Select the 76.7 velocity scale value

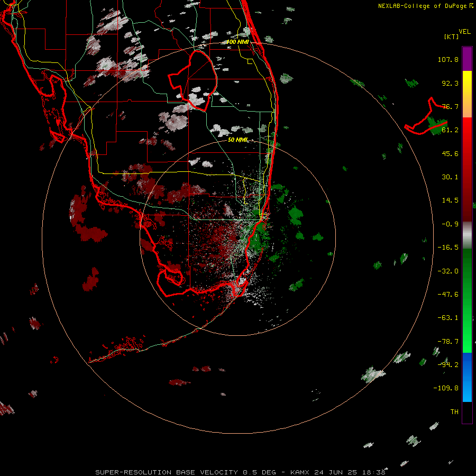[x=450, y=106]
